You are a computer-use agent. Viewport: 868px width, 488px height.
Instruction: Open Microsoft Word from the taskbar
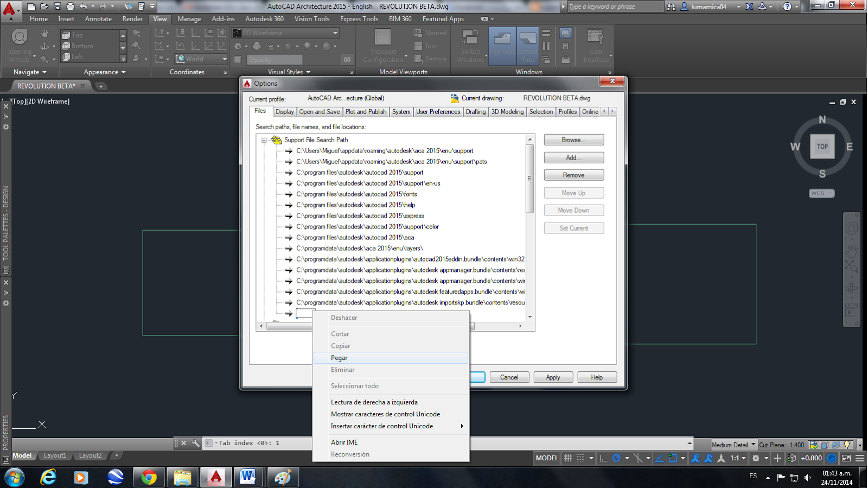[248, 477]
